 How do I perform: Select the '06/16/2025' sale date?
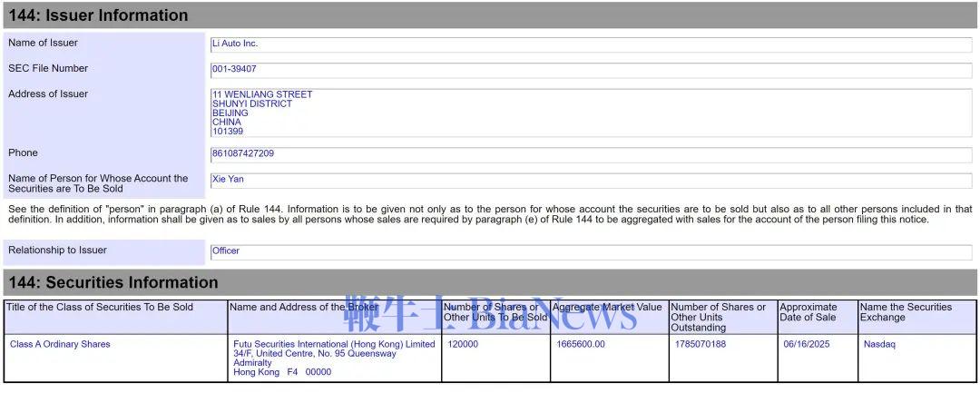coord(807,344)
